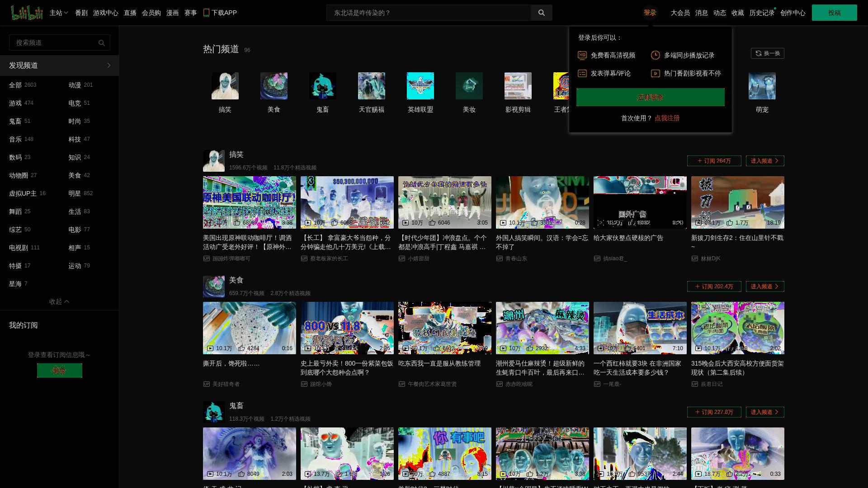
Task: Open 会员购 in top navigation
Action: (x=151, y=13)
